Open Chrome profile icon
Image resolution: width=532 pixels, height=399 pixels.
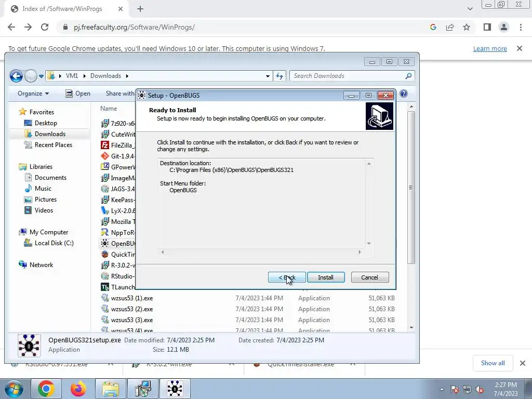[x=504, y=27]
